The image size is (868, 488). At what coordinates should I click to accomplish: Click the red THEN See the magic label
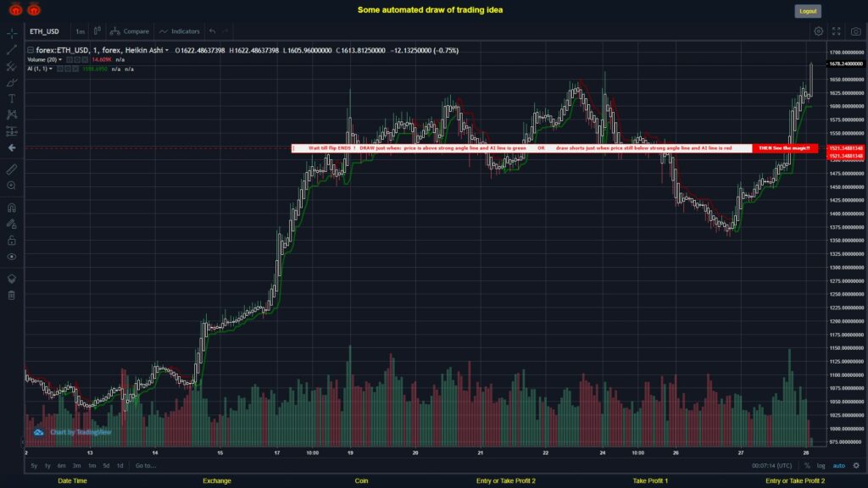click(x=784, y=148)
